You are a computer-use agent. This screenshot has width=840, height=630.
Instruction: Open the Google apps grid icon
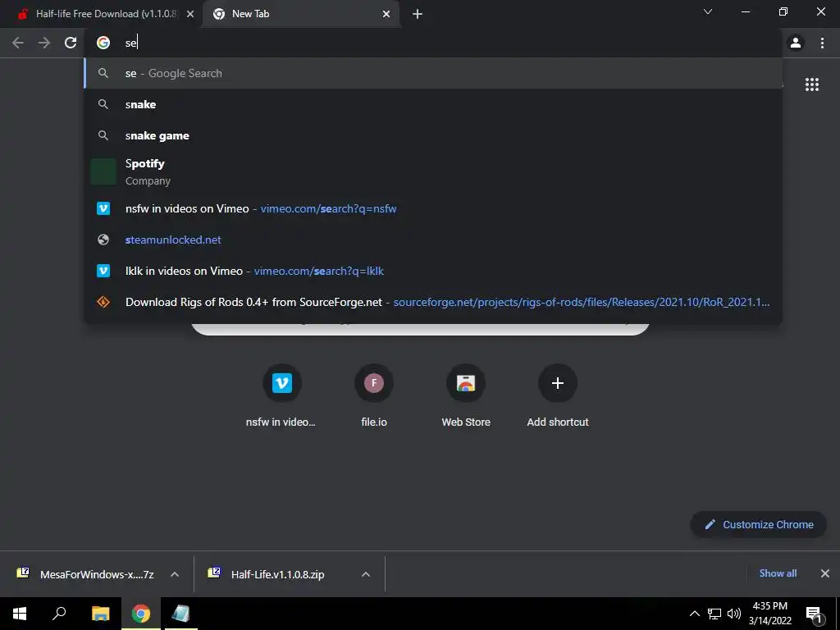coord(811,84)
